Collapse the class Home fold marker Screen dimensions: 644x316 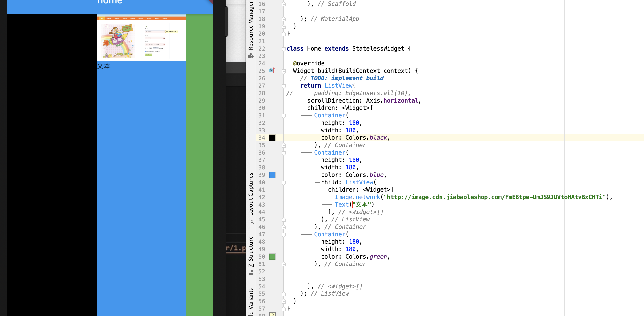tap(284, 49)
